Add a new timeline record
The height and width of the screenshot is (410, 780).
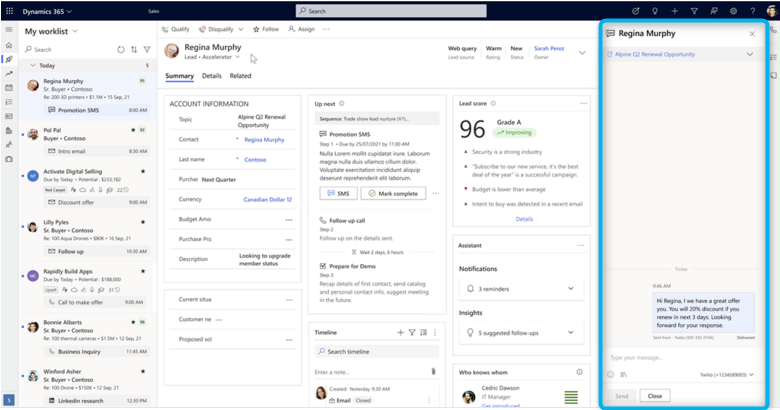(400, 332)
